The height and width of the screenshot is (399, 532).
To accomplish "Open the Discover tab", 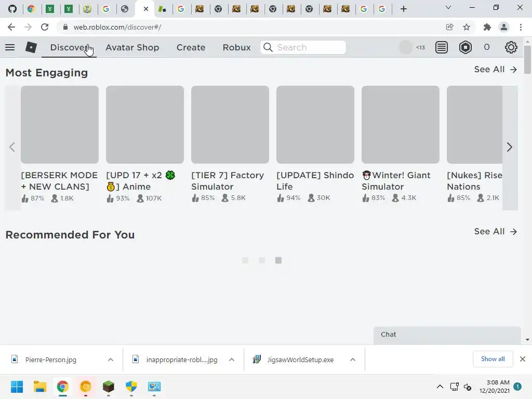I will pyautogui.click(x=69, y=47).
